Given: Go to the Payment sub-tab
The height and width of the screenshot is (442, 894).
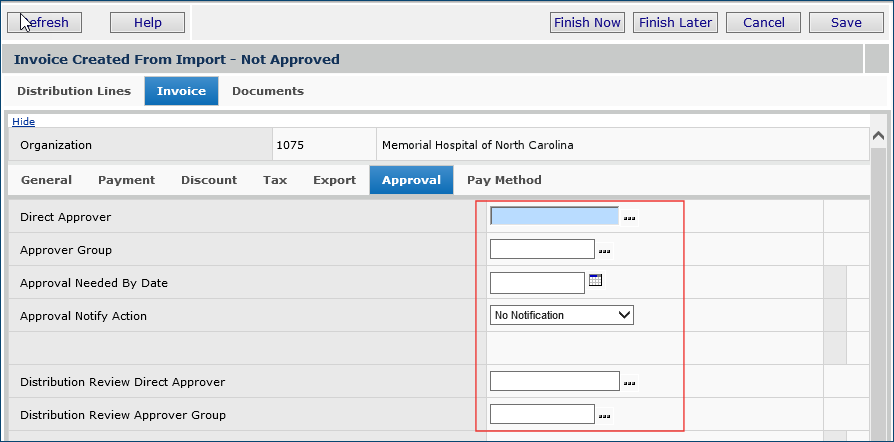Looking at the screenshot, I should pyautogui.click(x=126, y=180).
